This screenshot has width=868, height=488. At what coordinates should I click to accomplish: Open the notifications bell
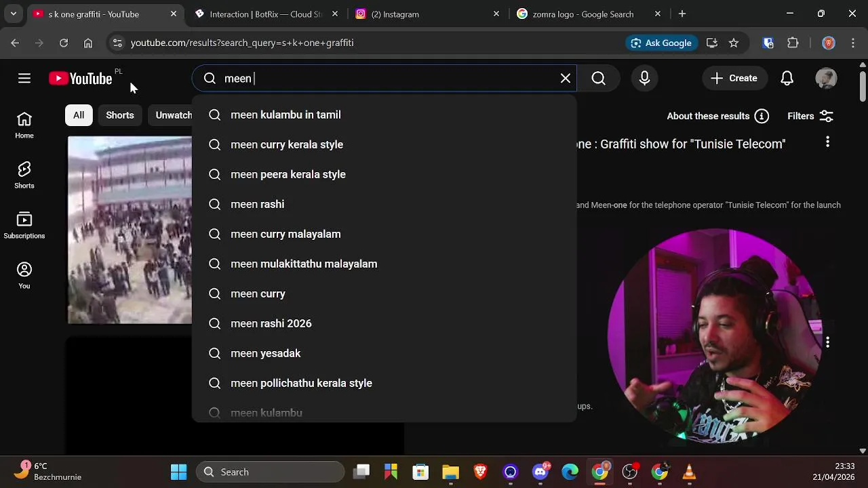pyautogui.click(x=787, y=79)
